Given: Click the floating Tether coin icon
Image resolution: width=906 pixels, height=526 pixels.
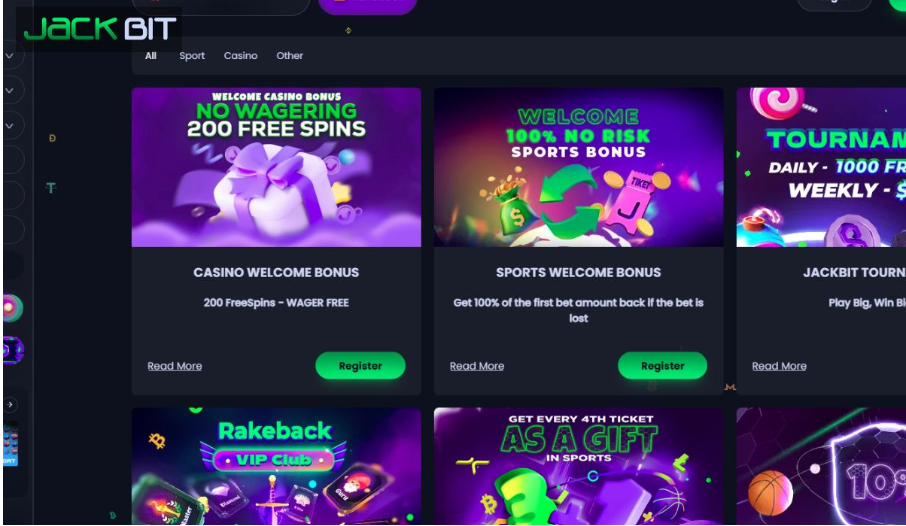Looking at the screenshot, I should coord(51,188).
